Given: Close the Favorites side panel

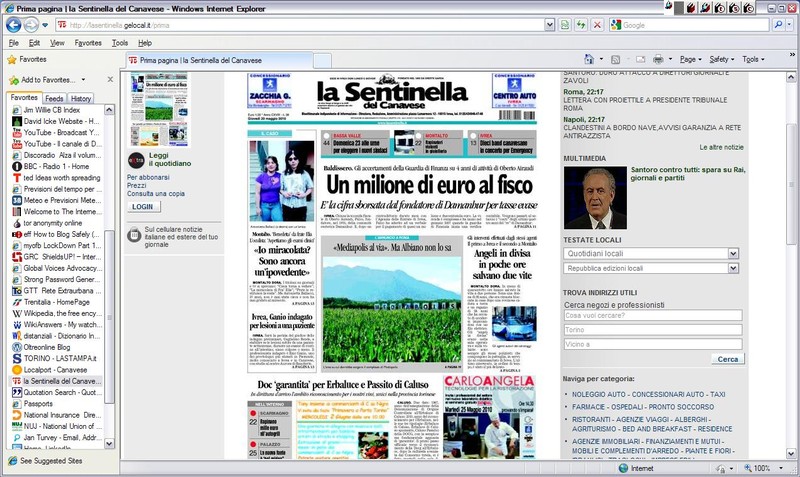Looking at the screenshot, I should point(110,80).
